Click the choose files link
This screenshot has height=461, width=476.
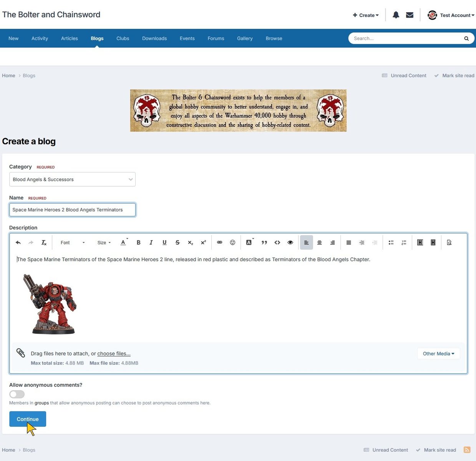(114, 353)
